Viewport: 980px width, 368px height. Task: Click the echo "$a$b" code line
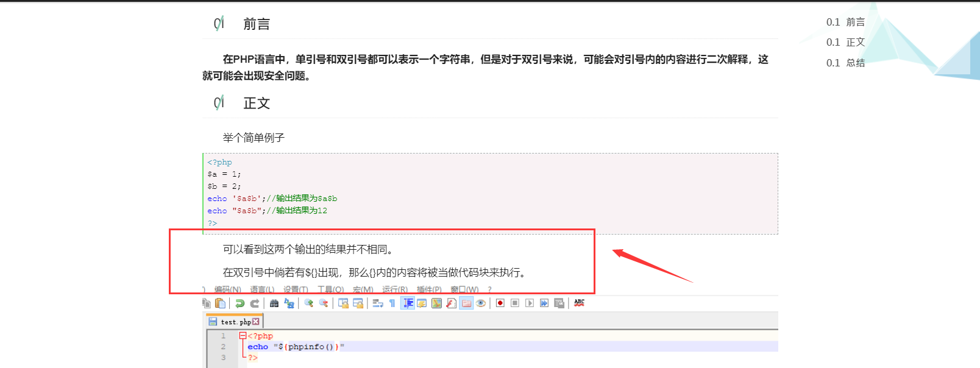click(267, 211)
